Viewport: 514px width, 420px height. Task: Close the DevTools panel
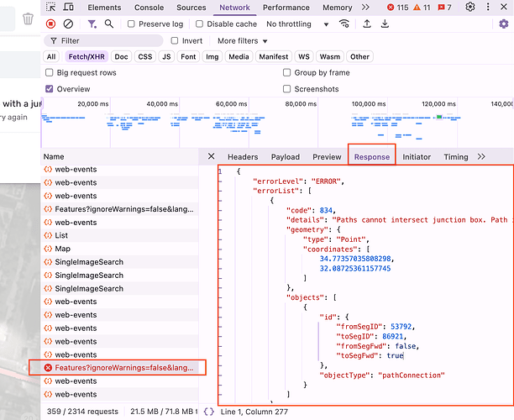pyautogui.click(x=504, y=7)
